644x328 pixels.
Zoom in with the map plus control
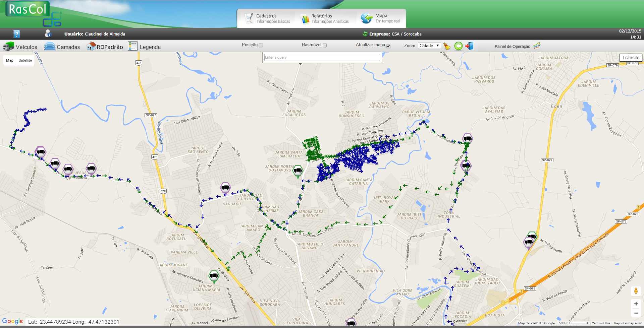(x=636, y=304)
